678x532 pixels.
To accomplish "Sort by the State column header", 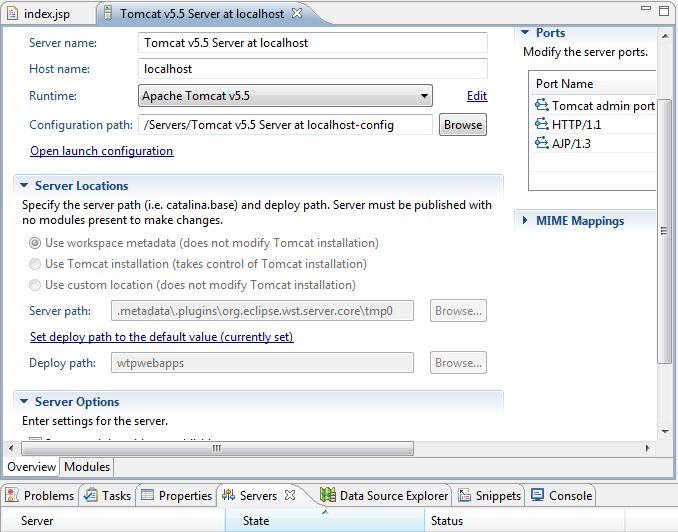I will [325, 520].
